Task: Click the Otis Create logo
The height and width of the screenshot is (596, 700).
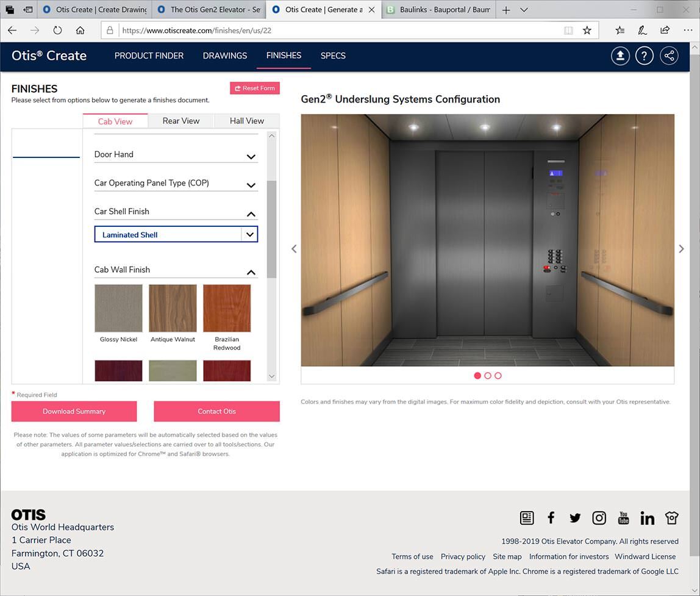Action: point(49,56)
